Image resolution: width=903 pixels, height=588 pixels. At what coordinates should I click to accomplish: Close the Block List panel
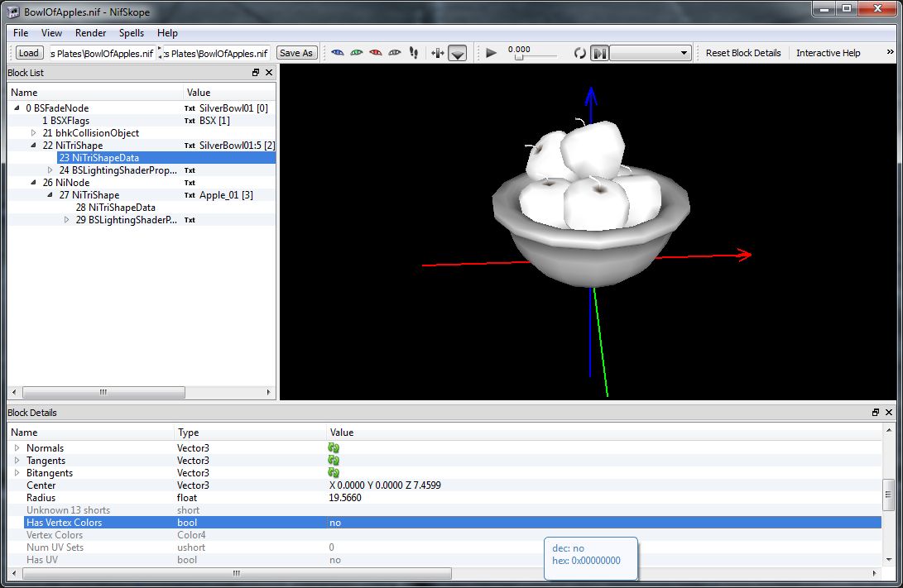[x=269, y=73]
